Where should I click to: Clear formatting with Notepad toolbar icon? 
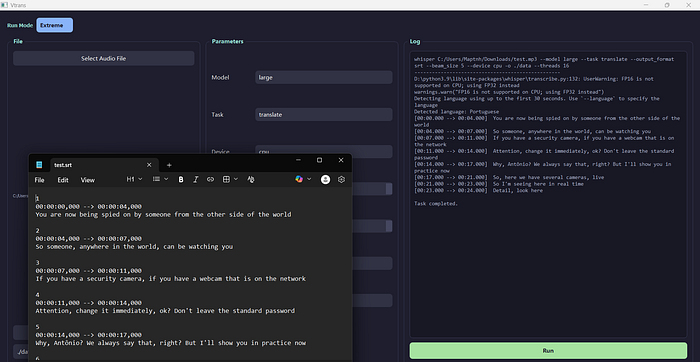[251, 179]
